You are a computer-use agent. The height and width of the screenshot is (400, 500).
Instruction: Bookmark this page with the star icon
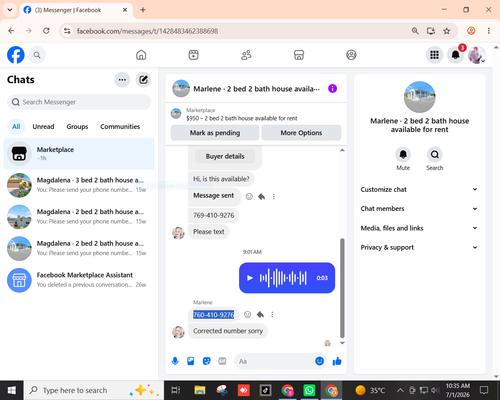(x=447, y=31)
